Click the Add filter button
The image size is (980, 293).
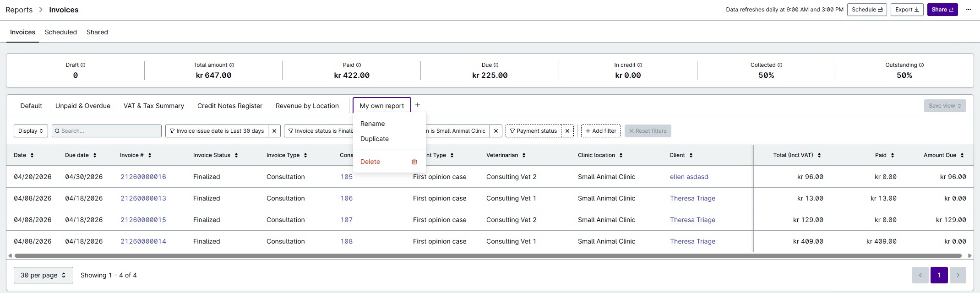click(601, 131)
